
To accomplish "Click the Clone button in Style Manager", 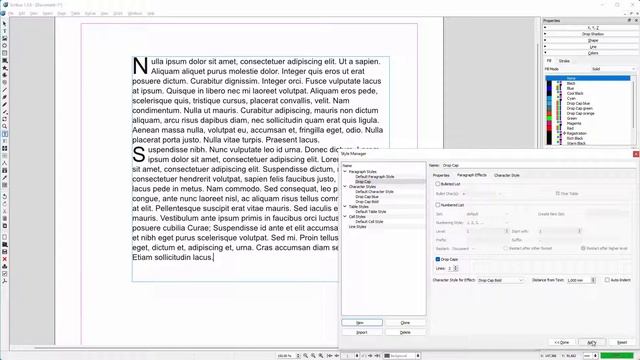I will pos(405,322).
